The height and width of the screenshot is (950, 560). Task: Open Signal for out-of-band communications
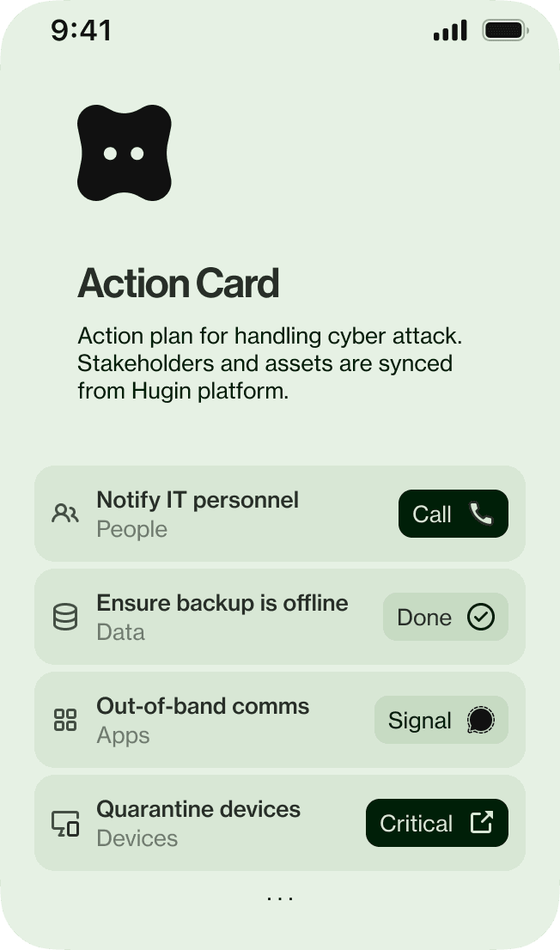441,720
